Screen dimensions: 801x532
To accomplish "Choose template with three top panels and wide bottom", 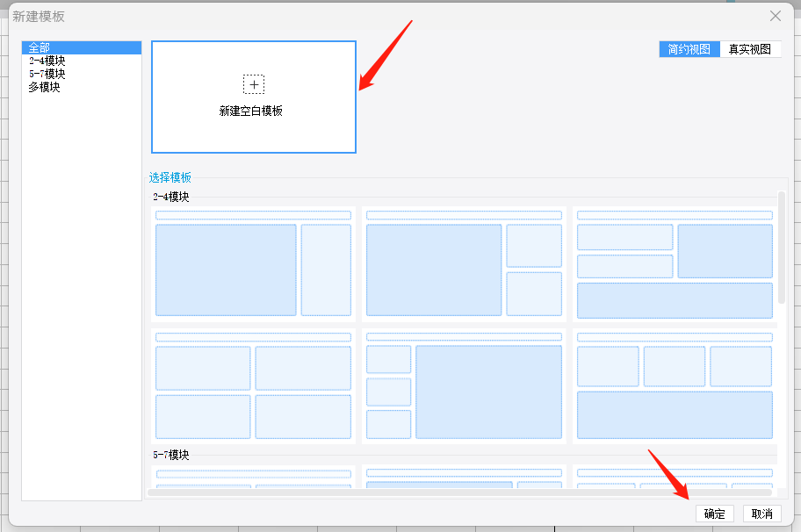I will pos(675,386).
